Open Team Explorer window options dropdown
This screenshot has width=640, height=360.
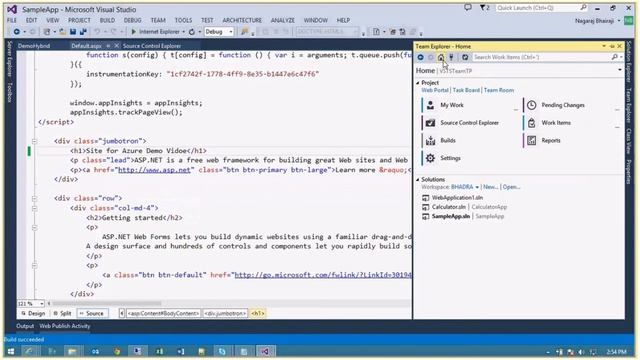tap(604, 46)
